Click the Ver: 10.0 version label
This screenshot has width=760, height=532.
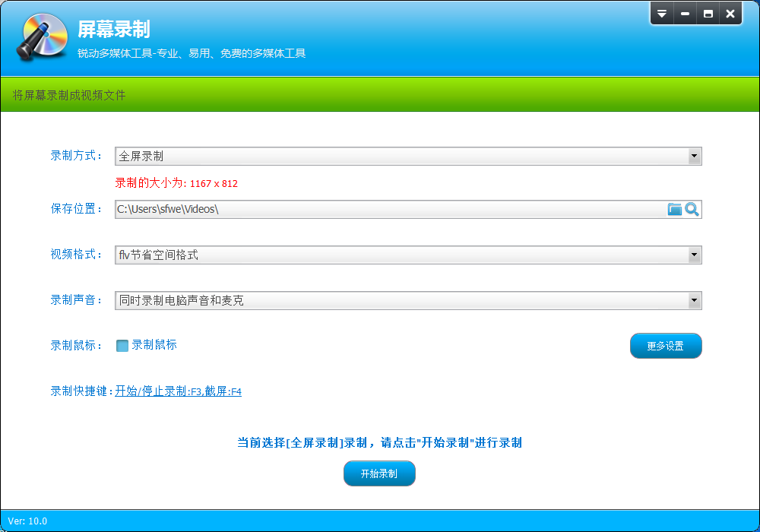click(29, 521)
